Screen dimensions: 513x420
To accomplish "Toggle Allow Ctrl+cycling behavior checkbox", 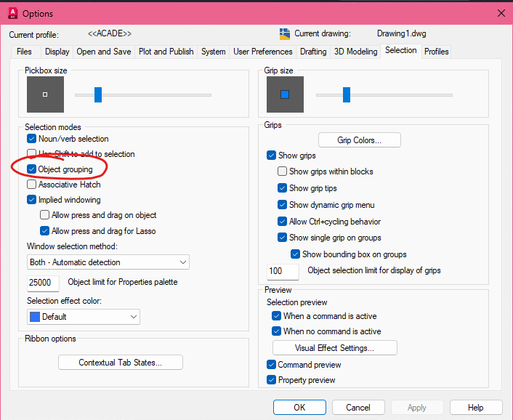I will (x=282, y=222).
